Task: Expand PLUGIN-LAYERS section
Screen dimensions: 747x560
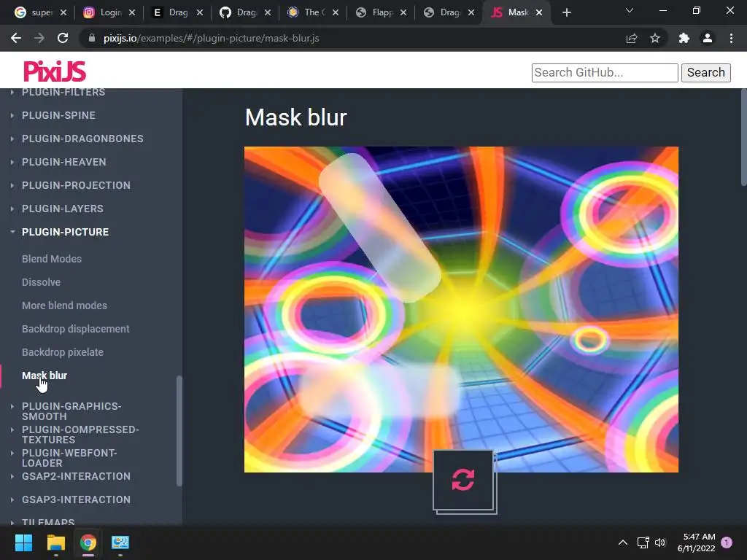Action: [63, 209]
